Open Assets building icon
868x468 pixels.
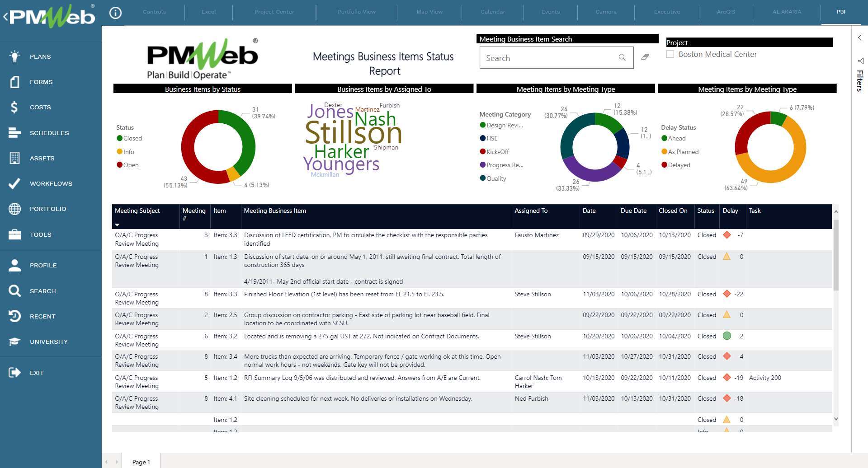pyautogui.click(x=14, y=158)
